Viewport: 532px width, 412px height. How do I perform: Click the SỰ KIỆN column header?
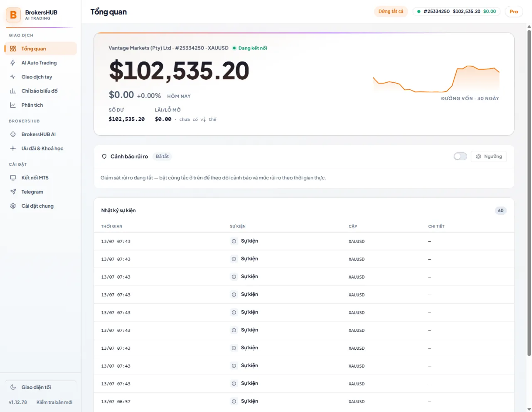tap(238, 226)
